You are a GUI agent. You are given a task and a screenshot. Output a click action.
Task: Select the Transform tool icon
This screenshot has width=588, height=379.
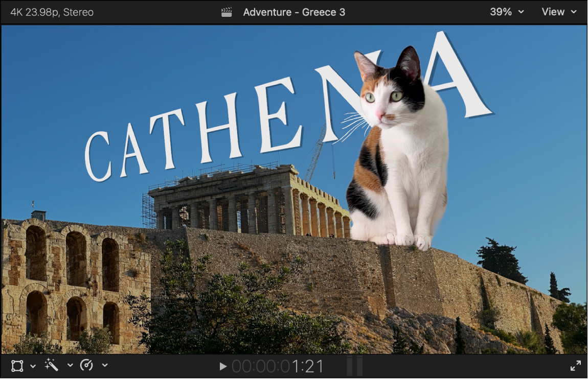(17, 365)
